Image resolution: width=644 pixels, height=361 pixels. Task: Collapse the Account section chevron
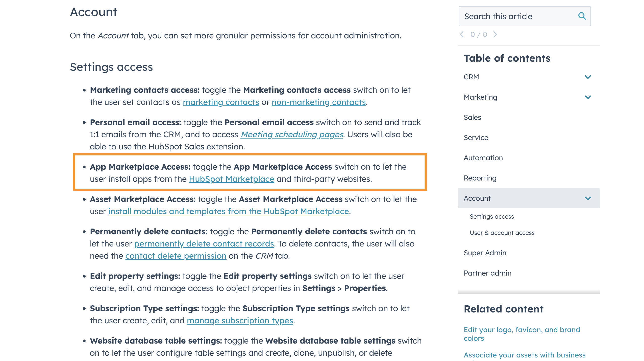click(588, 198)
